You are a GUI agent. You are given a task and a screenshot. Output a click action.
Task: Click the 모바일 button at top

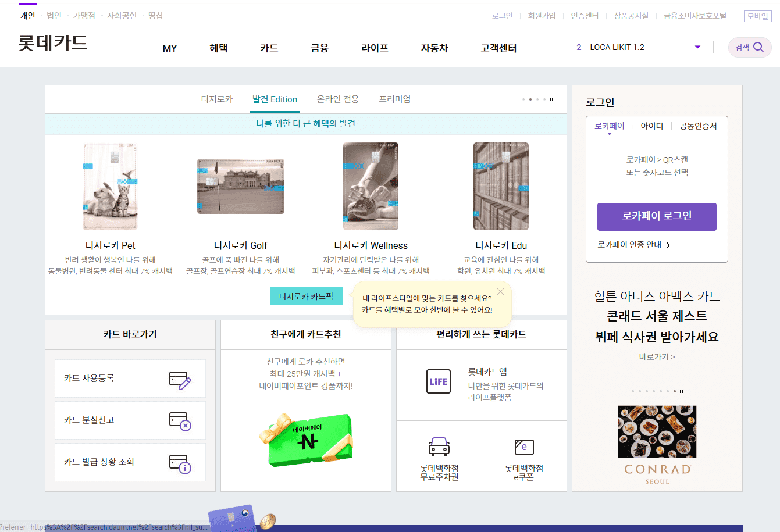[758, 16]
